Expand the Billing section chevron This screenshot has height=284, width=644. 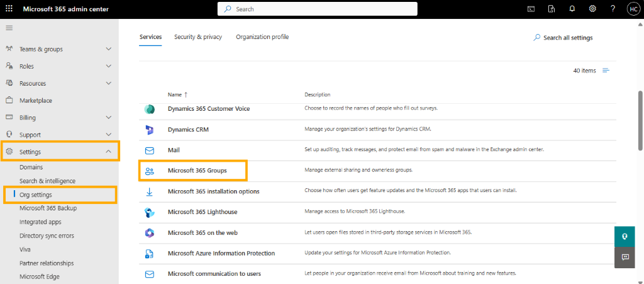[108, 117]
